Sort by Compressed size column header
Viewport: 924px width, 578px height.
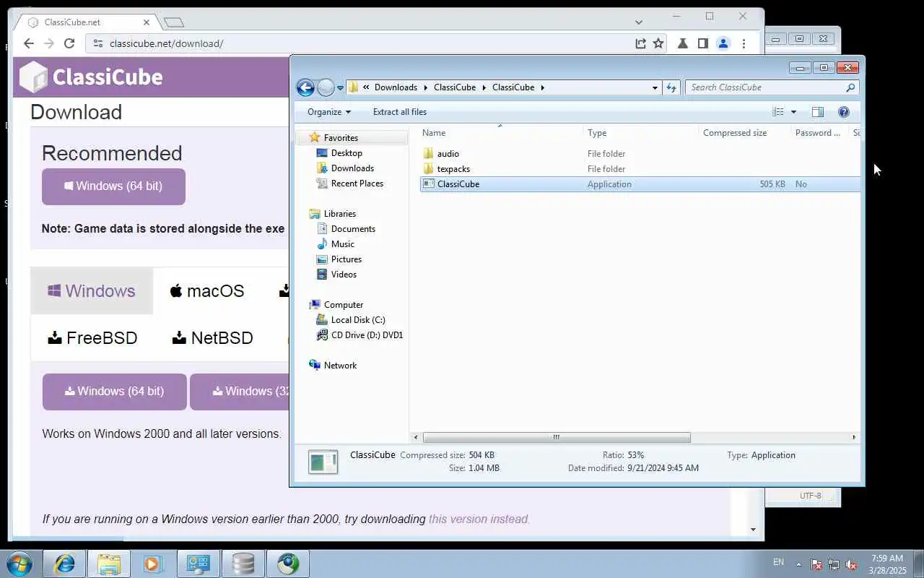click(744, 133)
